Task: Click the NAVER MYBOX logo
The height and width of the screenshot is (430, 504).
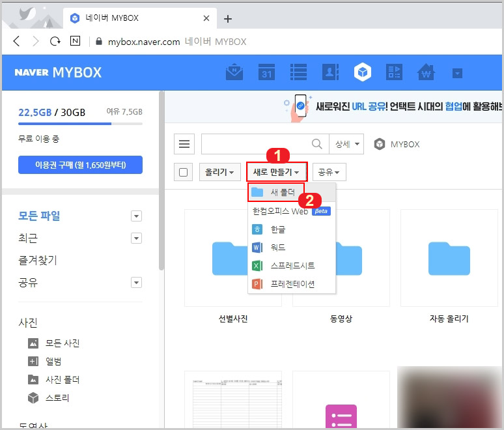Action: point(58,72)
